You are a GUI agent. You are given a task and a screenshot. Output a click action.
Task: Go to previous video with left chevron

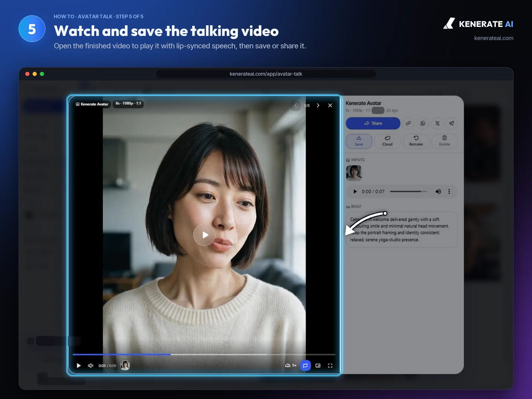(296, 105)
